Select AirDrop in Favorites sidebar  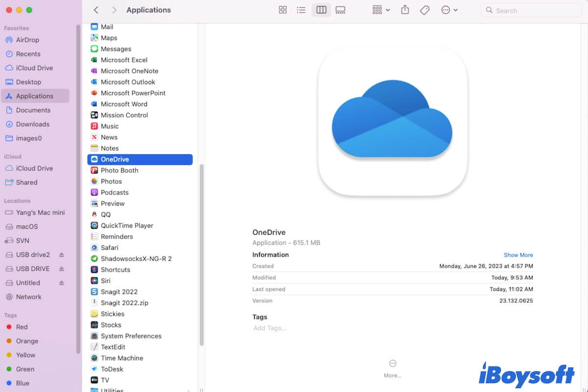(27, 40)
